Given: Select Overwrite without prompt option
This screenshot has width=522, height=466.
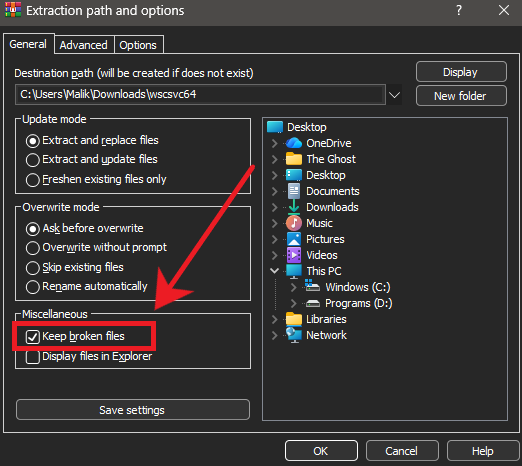Looking at the screenshot, I should [x=96, y=248].
